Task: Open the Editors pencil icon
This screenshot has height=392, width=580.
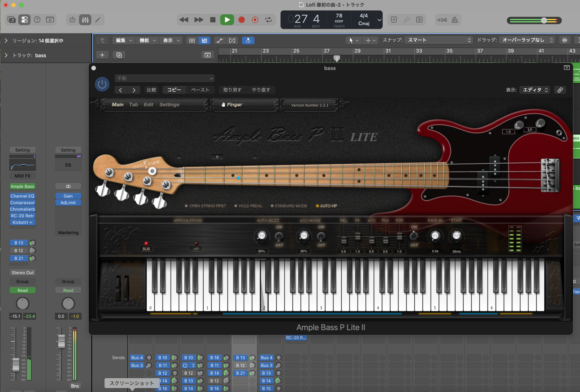Action: click(x=98, y=20)
